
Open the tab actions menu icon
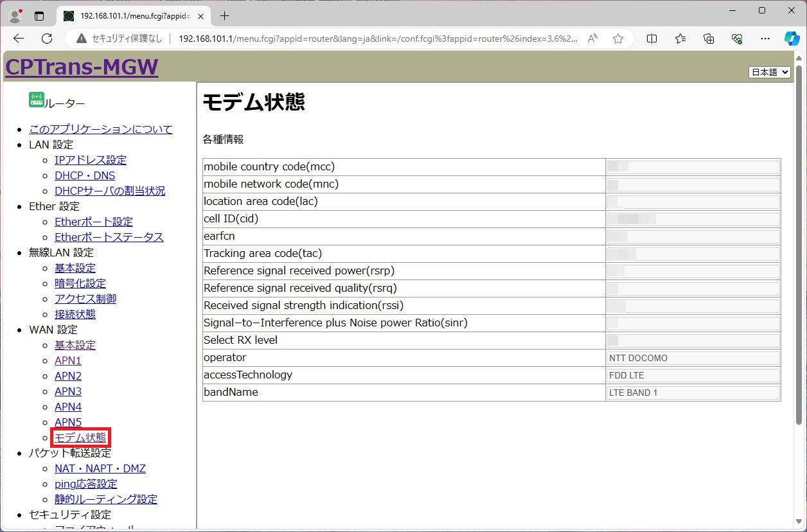point(39,15)
